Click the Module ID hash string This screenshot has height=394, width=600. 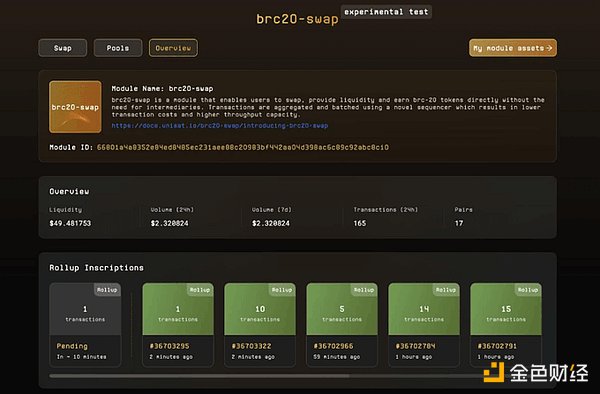(x=243, y=147)
